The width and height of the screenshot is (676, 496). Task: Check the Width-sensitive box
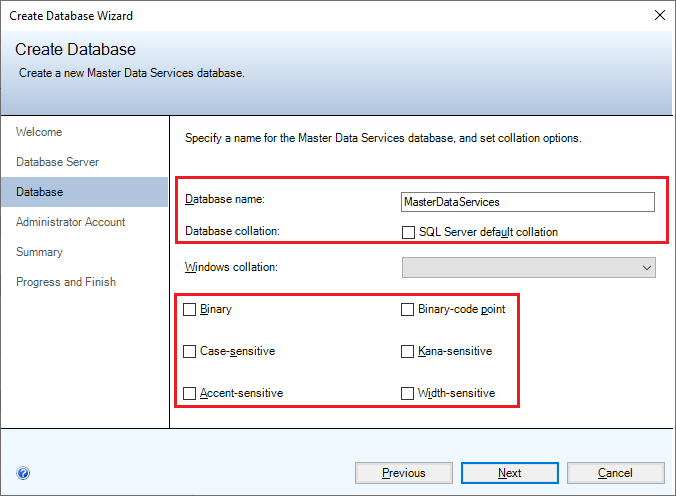(408, 394)
